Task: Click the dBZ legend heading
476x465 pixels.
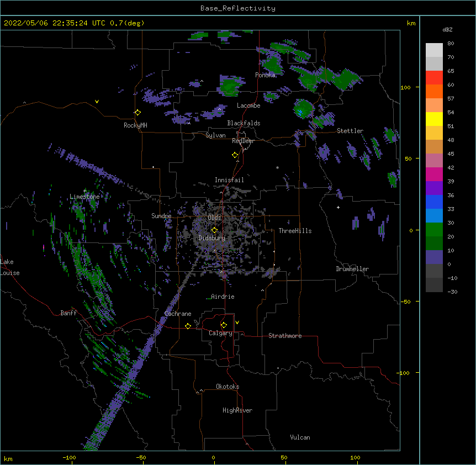Action: (447, 29)
